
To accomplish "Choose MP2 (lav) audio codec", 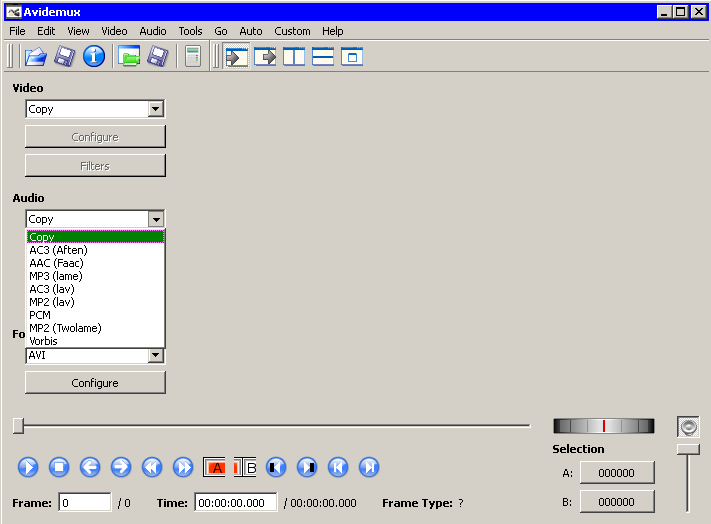I will click(x=95, y=302).
